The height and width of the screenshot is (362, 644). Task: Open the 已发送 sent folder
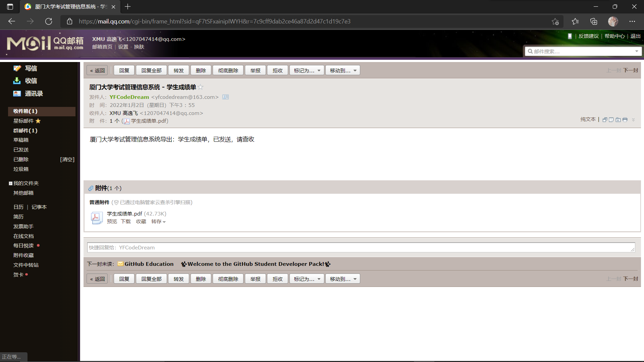[x=21, y=150]
